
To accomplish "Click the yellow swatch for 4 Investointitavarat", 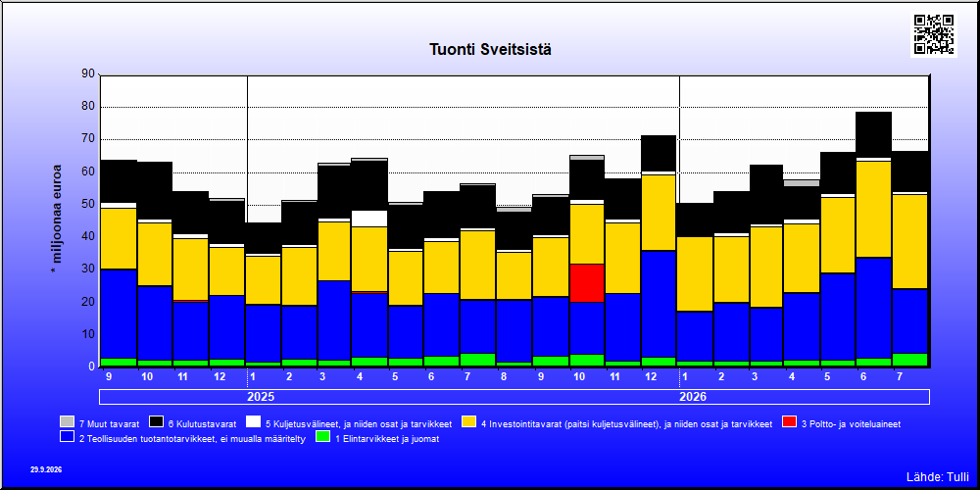I will [x=468, y=422].
